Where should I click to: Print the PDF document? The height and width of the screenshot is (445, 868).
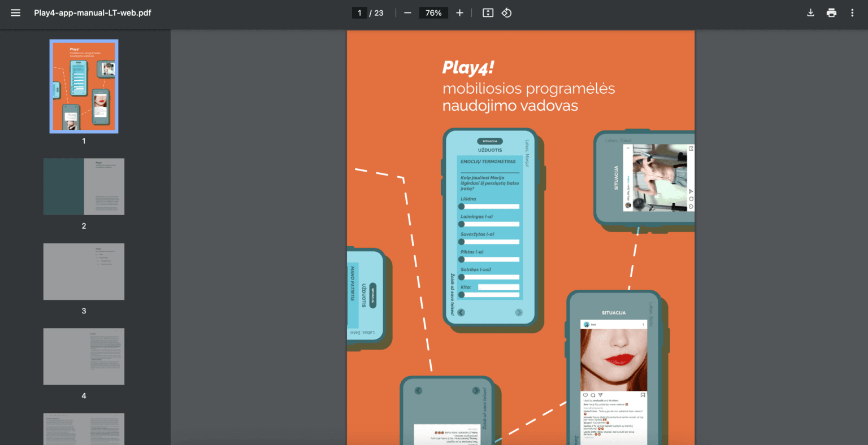pos(831,12)
